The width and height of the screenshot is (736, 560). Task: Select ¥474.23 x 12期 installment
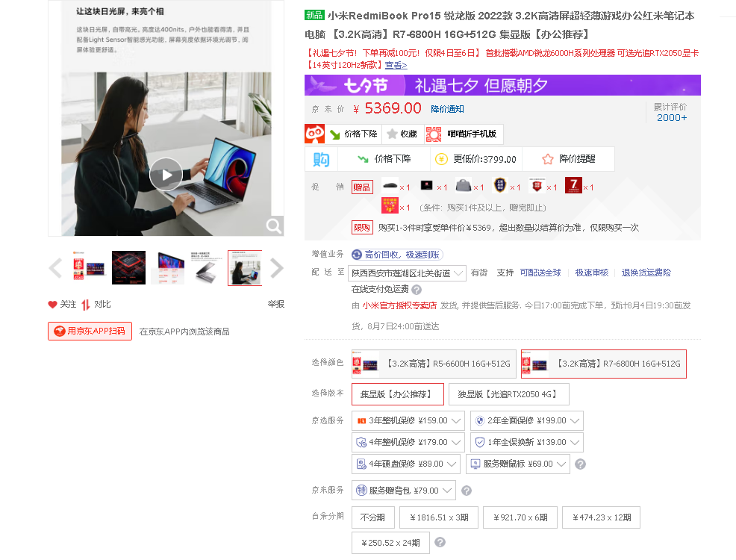tap(602, 517)
